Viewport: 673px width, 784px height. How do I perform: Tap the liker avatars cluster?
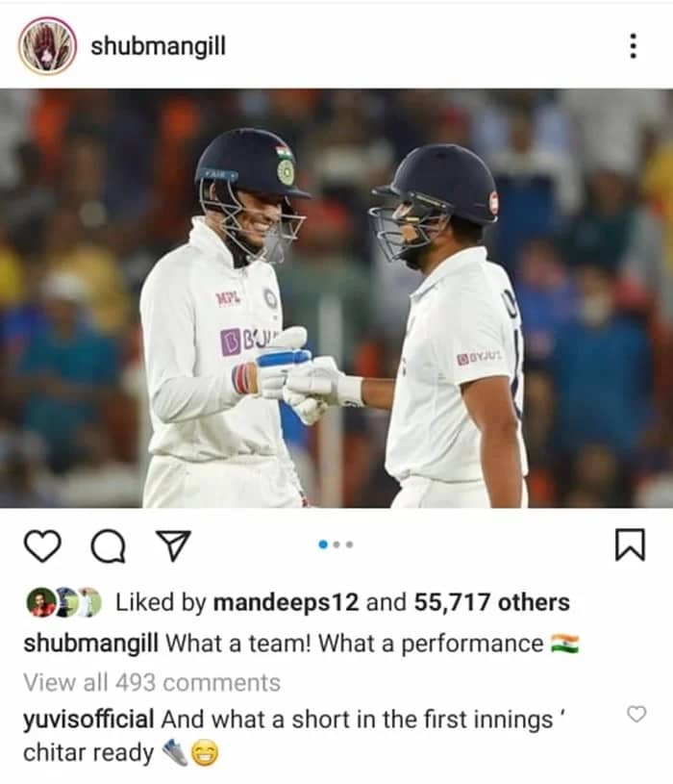(x=63, y=602)
